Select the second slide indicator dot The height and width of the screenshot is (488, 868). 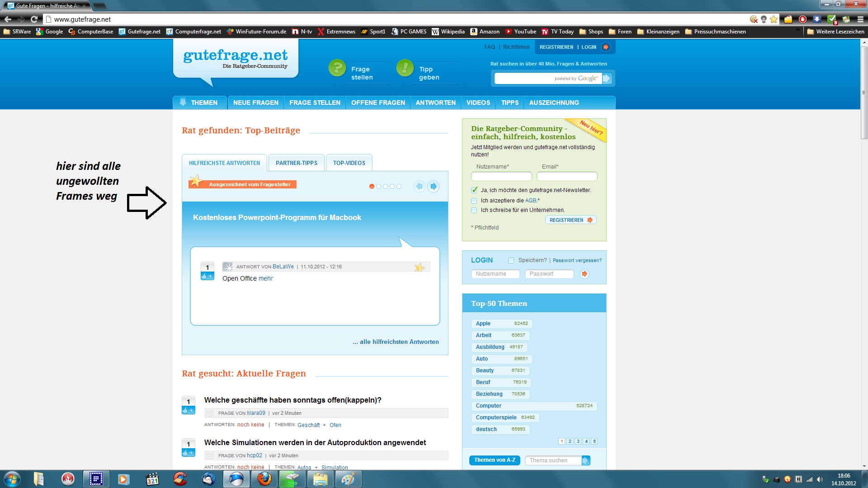point(378,186)
